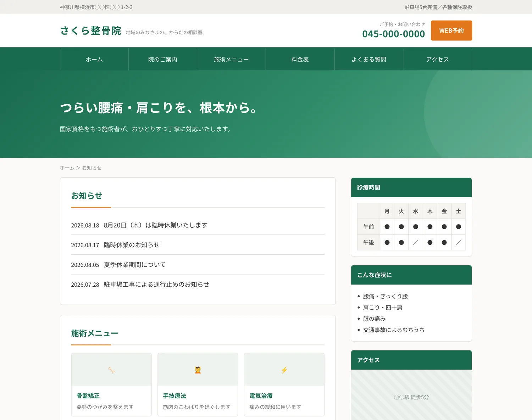
Task: Click 駐車場5台完備／各種保険取扱 text
Action: click(438, 7)
